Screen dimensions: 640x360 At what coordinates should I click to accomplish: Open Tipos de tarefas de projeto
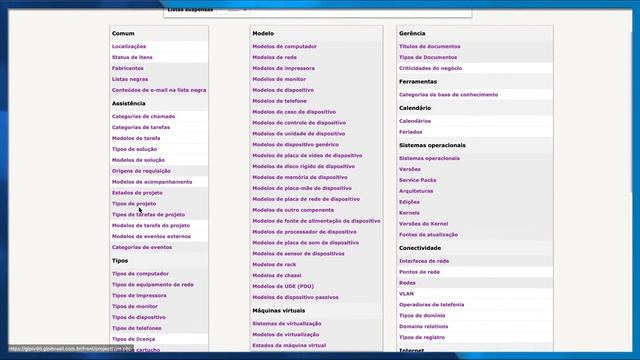click(x=148, y=215)
